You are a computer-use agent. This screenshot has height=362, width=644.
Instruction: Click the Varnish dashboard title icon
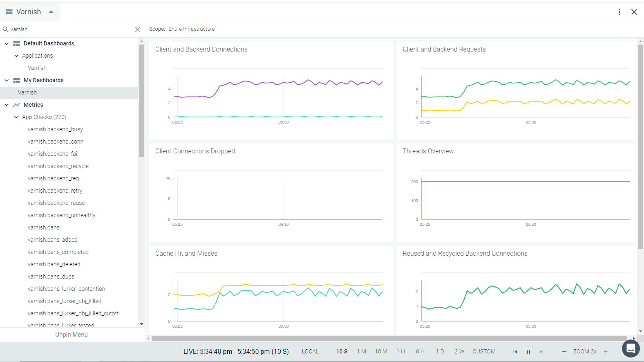9,12
